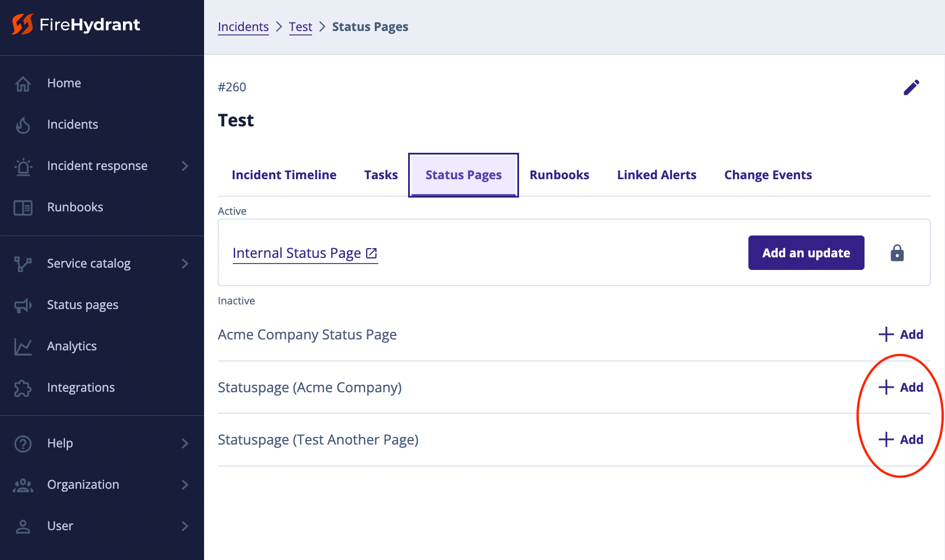
Task: Click the puzzle piece Integrations icon
Action: 23,388
